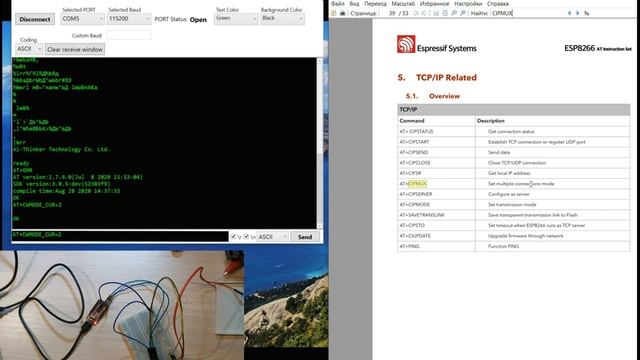Click the 'Set multiple connections mode' description
640x360 pixels.
click(x=521, y=184)
